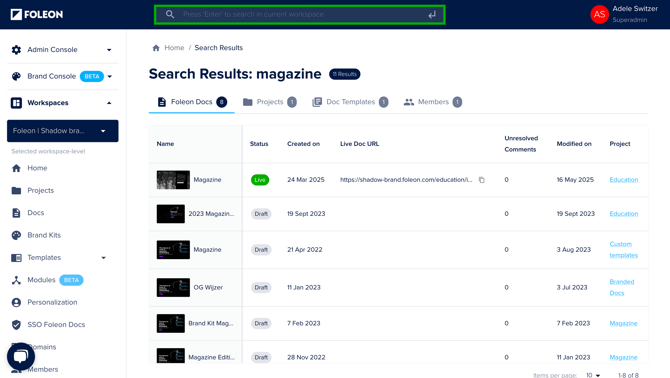This screenshot has width=670, height=378.
Task: Click the Home icon in sidebar
Action: (16, 168)
